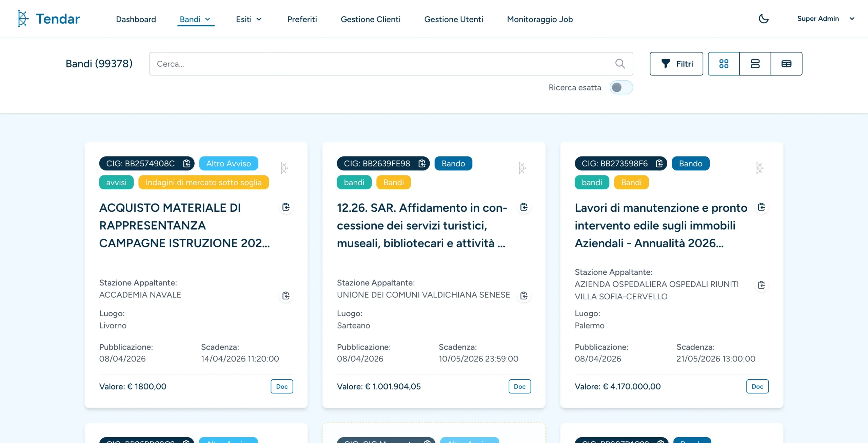
Task: Switch to table view layout
Action: [786, 64]
